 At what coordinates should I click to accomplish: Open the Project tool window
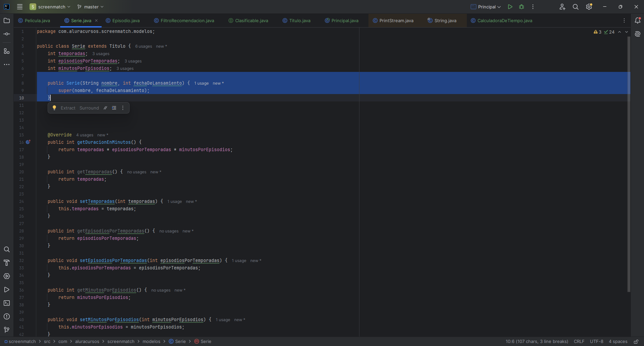pos(7,21)
